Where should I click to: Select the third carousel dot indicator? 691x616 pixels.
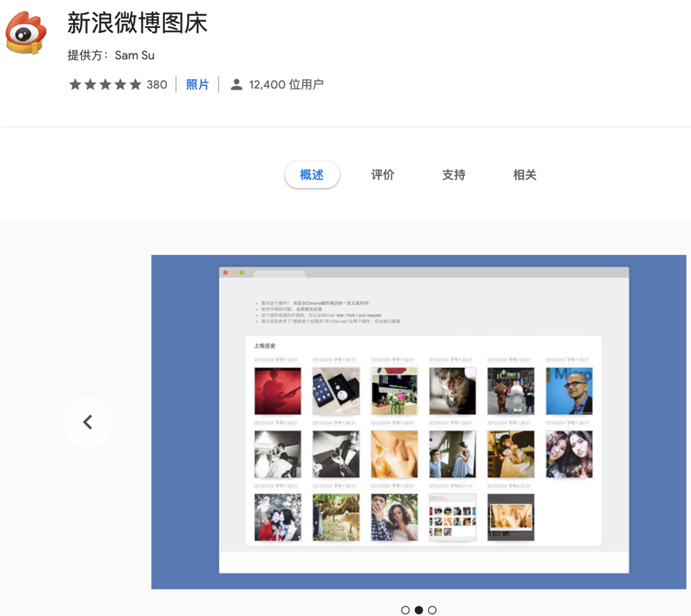432,610
